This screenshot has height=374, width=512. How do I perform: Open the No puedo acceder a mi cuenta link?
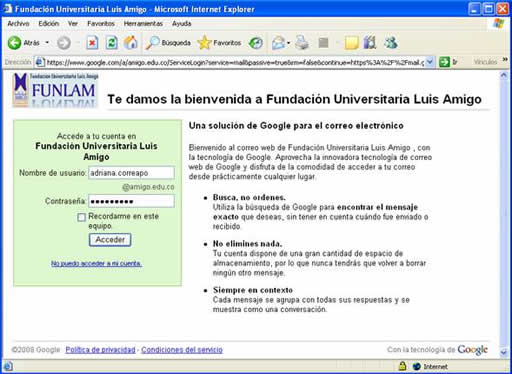(x=96, y=263)
